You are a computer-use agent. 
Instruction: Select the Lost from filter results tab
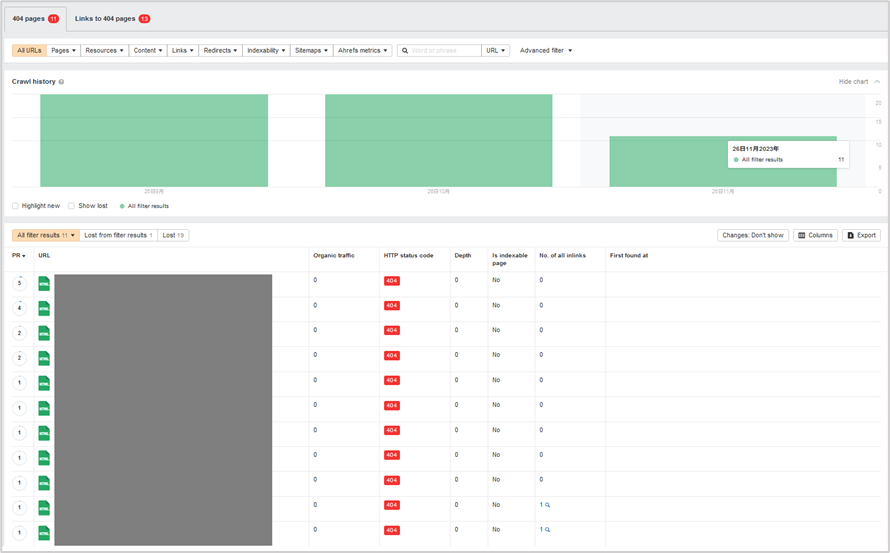tap(119, 235)
